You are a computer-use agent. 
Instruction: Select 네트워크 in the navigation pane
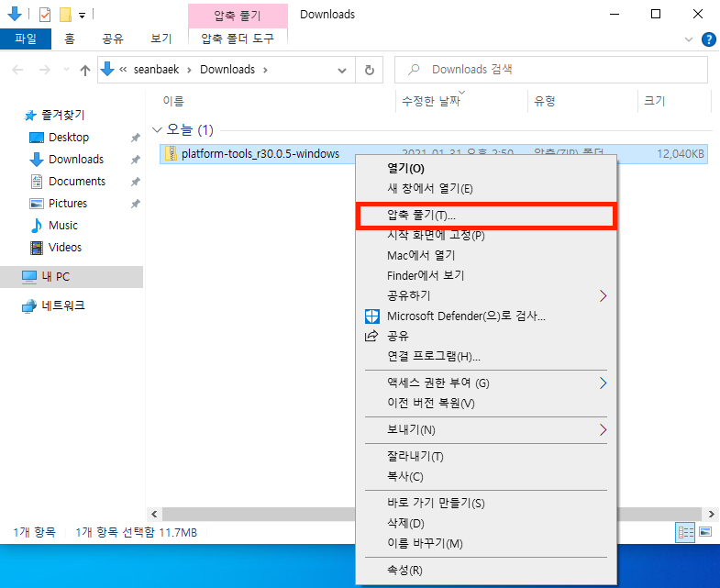(63, 305)
